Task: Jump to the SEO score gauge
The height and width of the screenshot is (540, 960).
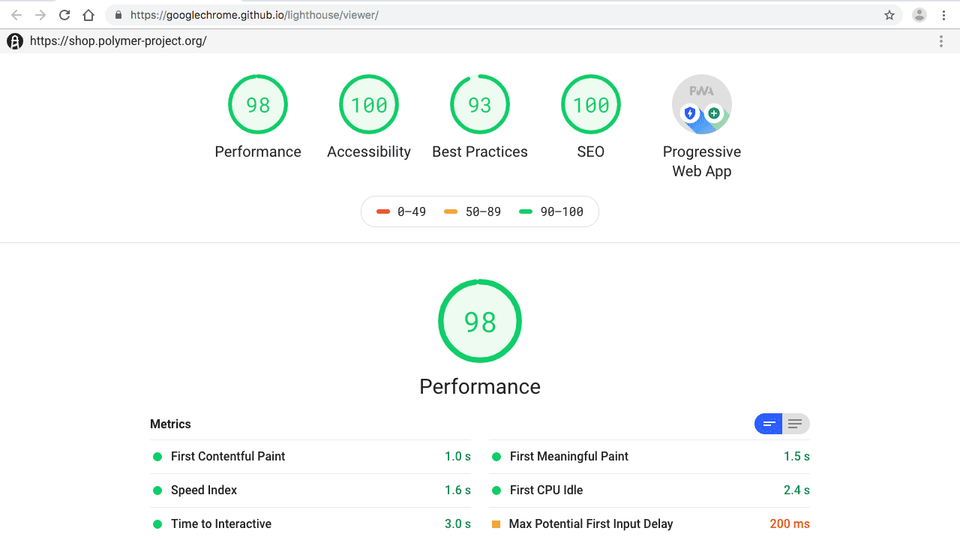Action: point(591,105)
